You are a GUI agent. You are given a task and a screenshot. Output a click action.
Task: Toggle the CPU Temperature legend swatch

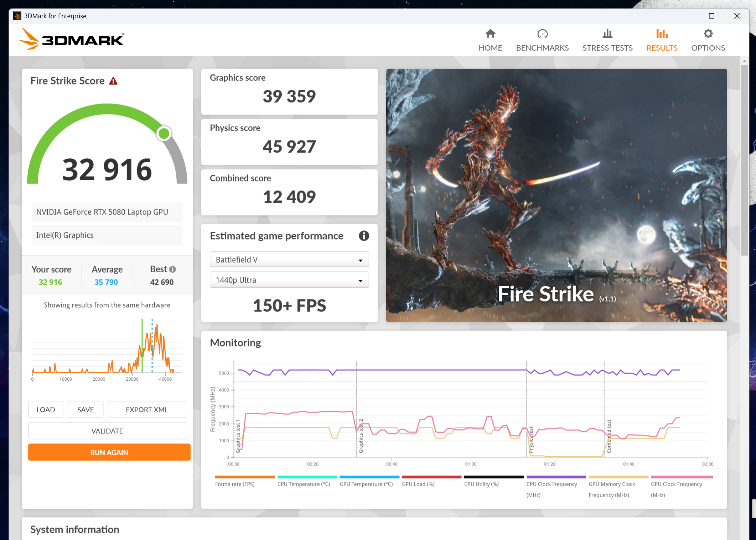307,477
